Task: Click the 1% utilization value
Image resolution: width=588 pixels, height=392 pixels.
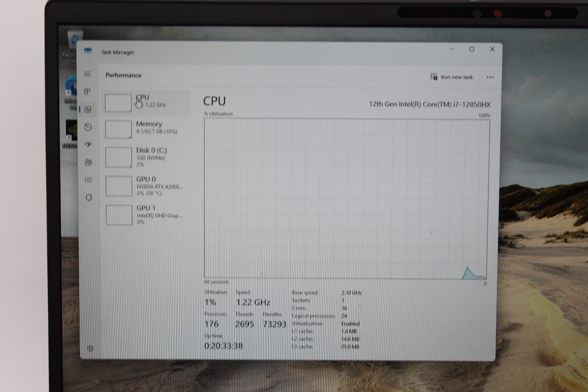Action: [210, 302]
